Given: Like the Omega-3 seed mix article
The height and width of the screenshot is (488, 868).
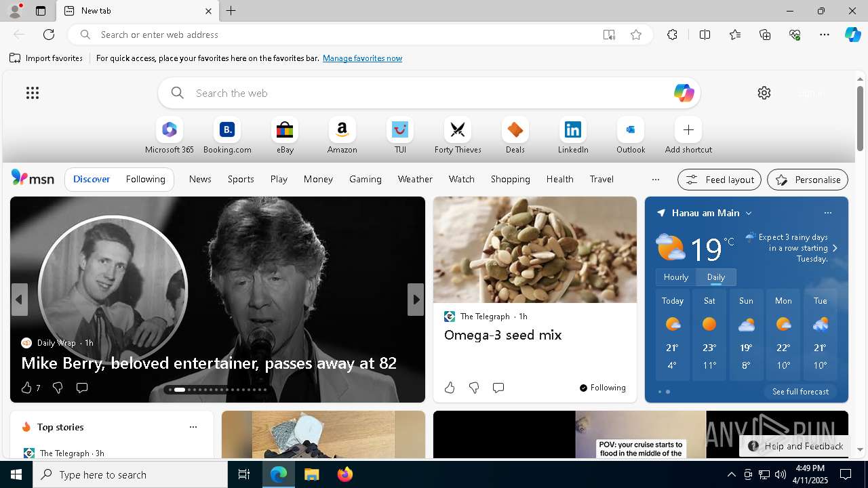Looking at the screenshot, I should (450, 388).
